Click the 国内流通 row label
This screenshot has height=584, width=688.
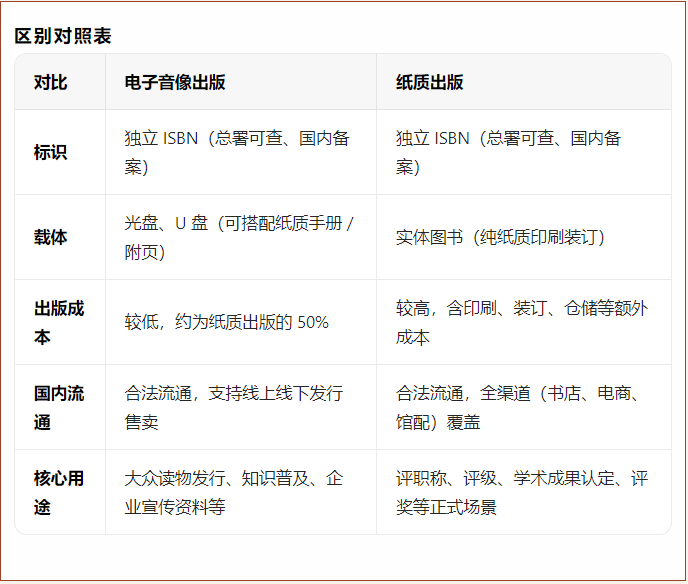(x=59, y=407)
